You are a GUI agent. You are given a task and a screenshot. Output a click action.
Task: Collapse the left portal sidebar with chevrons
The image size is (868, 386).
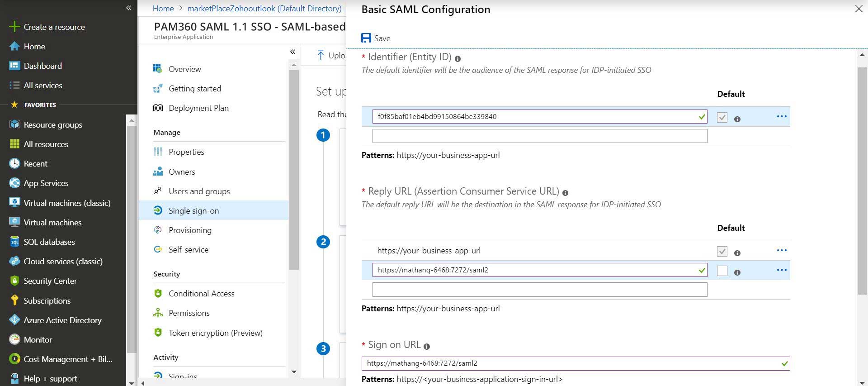[128, 8]
